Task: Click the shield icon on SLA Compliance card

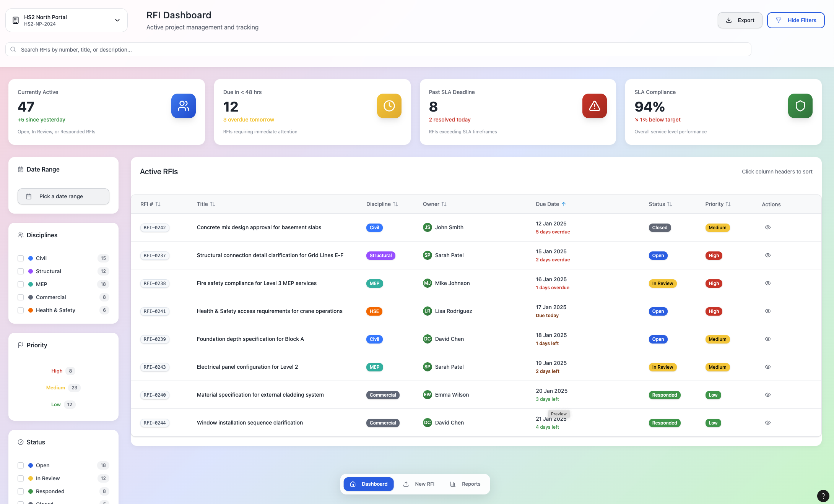Action: pyautogui.click(x=800, y=106)
